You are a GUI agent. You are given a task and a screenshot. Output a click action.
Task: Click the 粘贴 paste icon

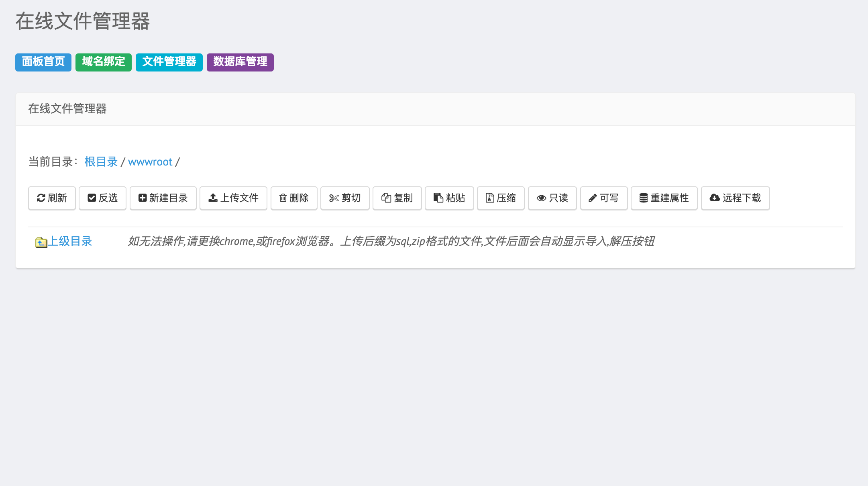(x=449, y=198)
